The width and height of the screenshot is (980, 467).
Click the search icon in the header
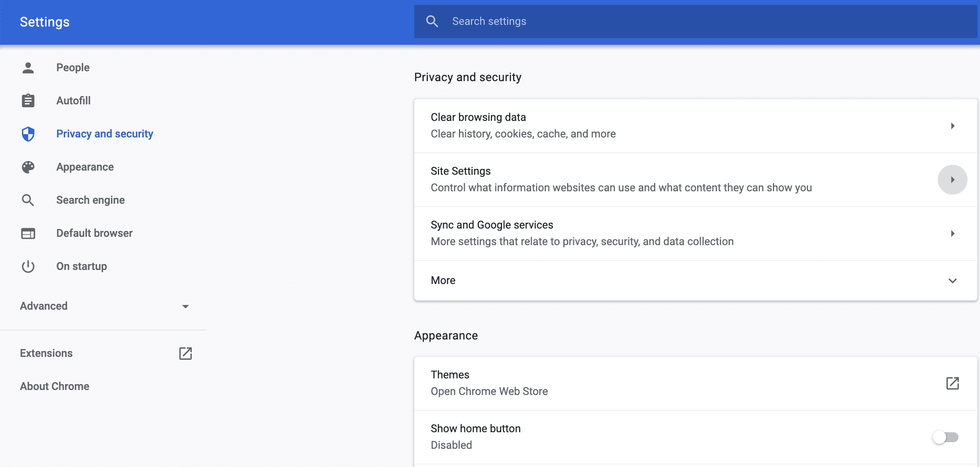point(432,21)
